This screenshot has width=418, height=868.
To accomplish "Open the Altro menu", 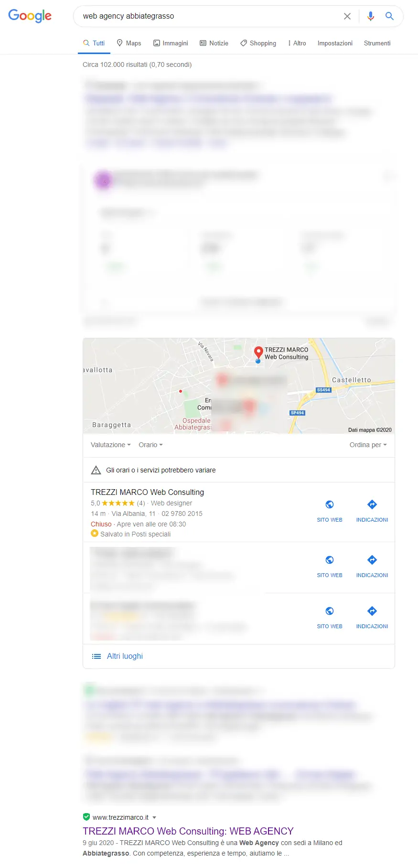I will coord(297,43).
